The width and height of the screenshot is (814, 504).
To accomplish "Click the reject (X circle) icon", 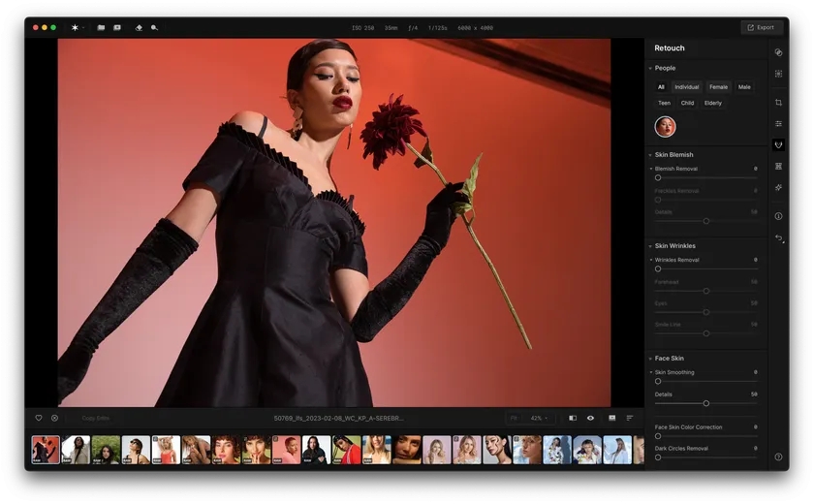I will [x=54, y=418].
